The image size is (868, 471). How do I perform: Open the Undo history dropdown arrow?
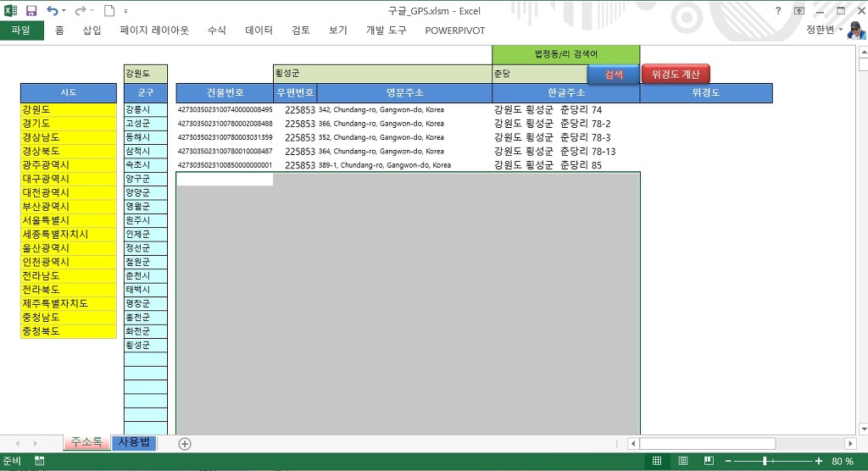coord(65,12)
